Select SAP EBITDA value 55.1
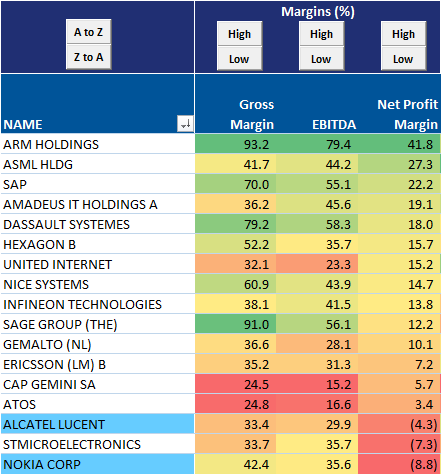441x474 pixels. tap(317, 184)
